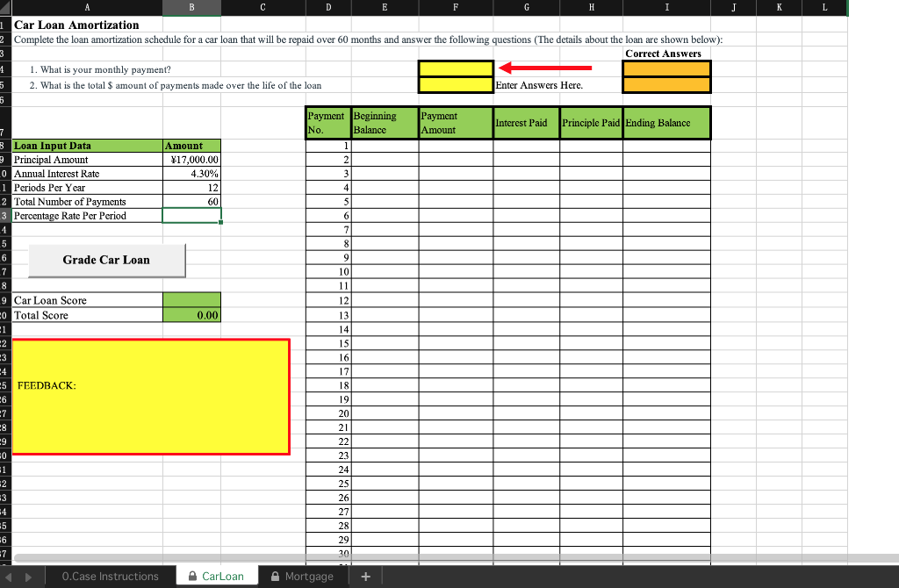
Task: Select the yellow total payments answer cell
Action: 456,85
